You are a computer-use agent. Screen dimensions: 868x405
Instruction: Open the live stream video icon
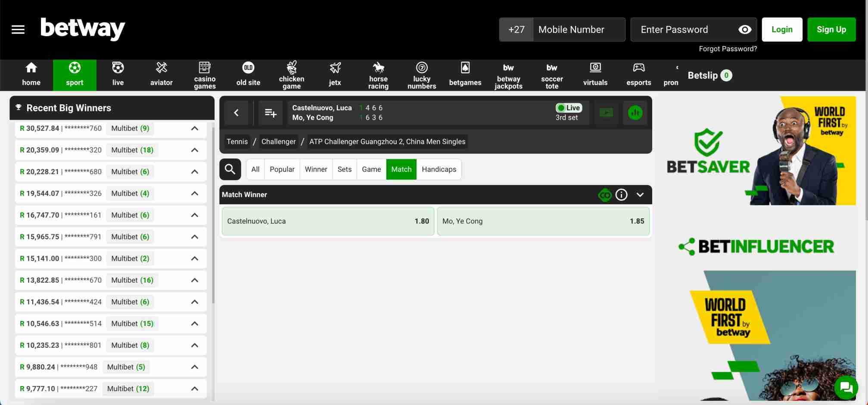[606, 113]
